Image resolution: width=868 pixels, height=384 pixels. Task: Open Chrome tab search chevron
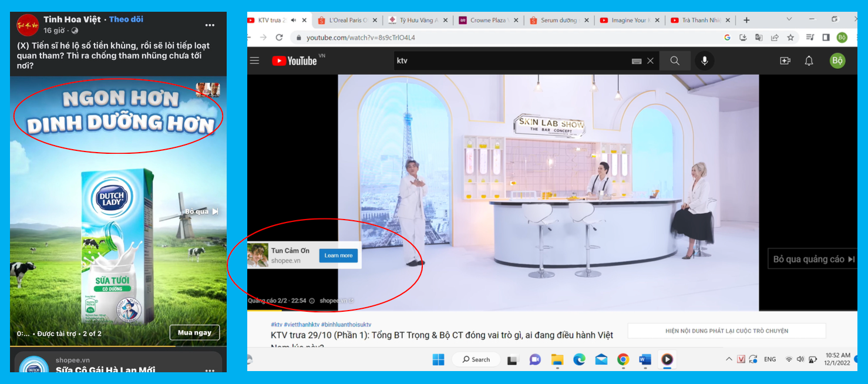tap(789, 19)
